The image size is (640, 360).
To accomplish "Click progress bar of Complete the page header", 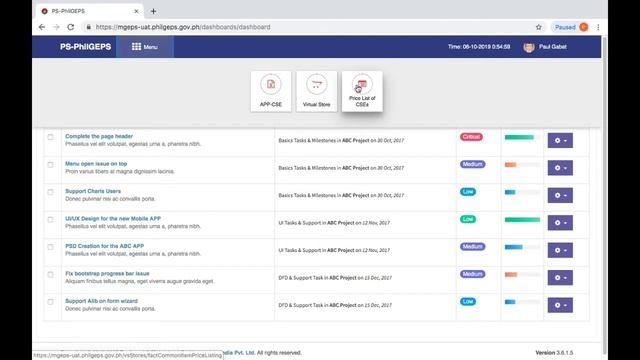I will (522, 137).
